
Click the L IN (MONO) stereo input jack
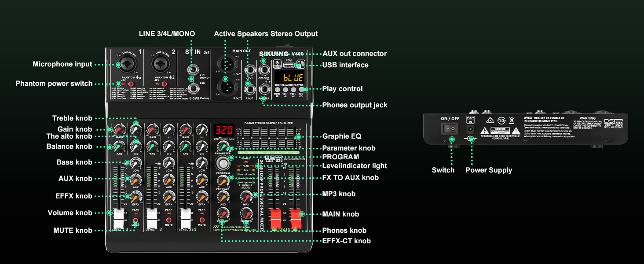coord(193,70)
